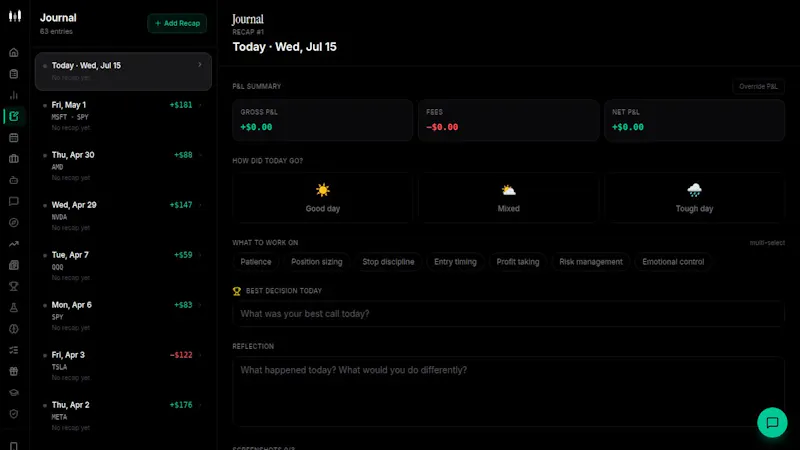Image resolution: width=800 pixels, height=450 pixels.
Task: Open the Mon, Apr 6 journal entry
Action: tap(123, 316)
